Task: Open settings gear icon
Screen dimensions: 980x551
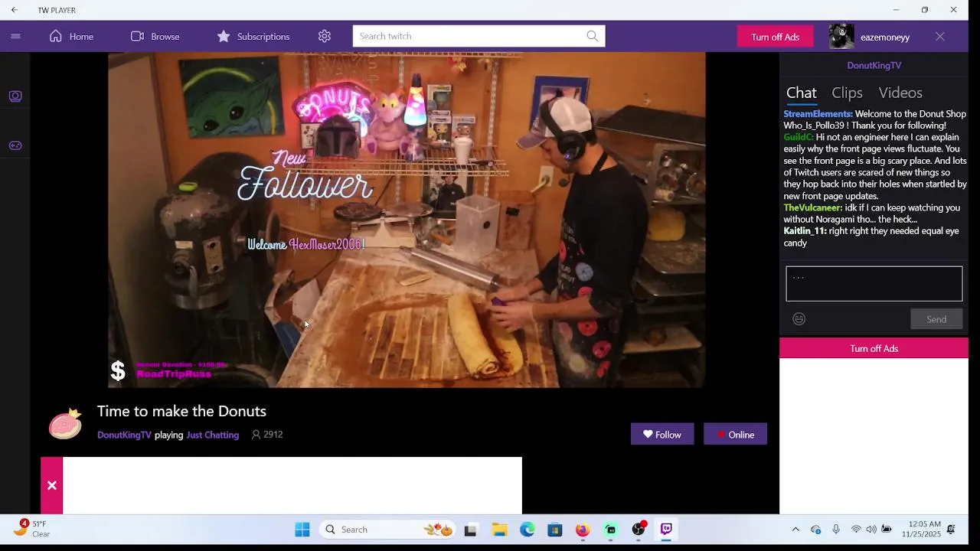Action: coord(325,36)
